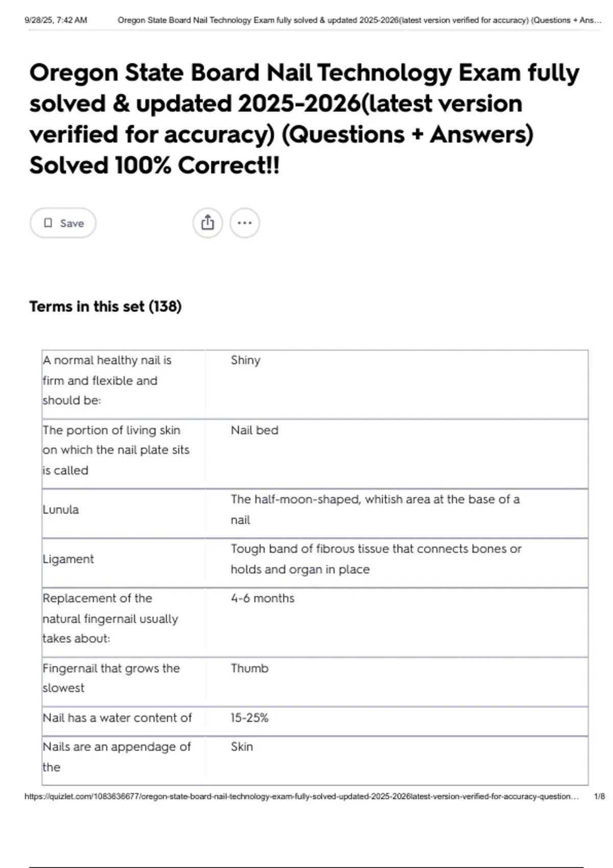Click the half-moon-shaped whitish area definition

375,509
